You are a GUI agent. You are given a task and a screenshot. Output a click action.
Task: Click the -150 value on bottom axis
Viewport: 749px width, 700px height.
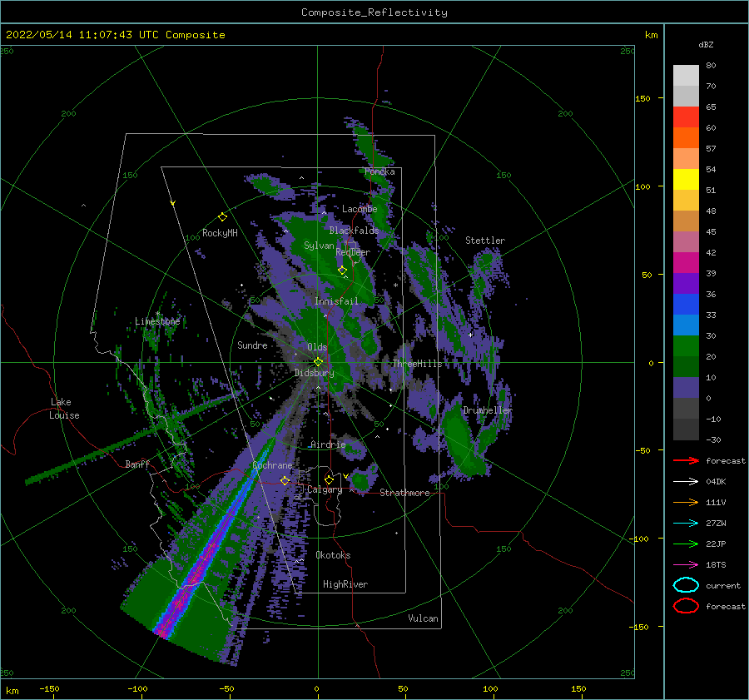click(x=49, y=688)
